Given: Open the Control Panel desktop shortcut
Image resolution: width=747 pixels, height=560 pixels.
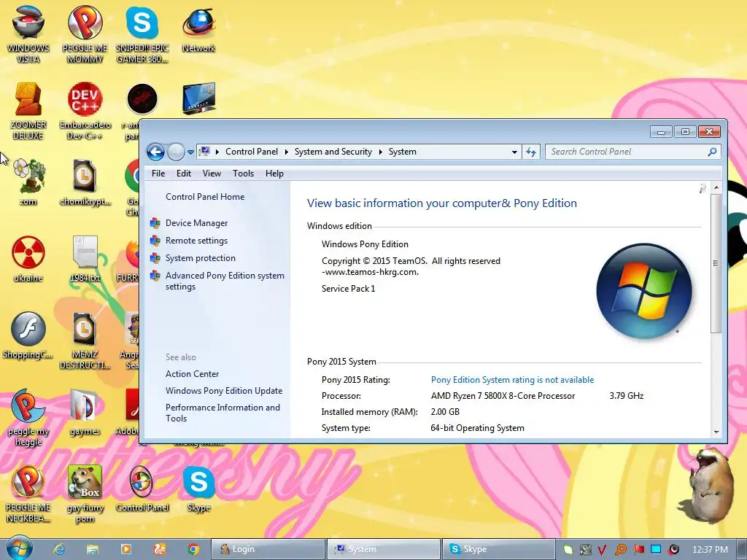Looking at the screenshot, I should click(x=142, y=489).
